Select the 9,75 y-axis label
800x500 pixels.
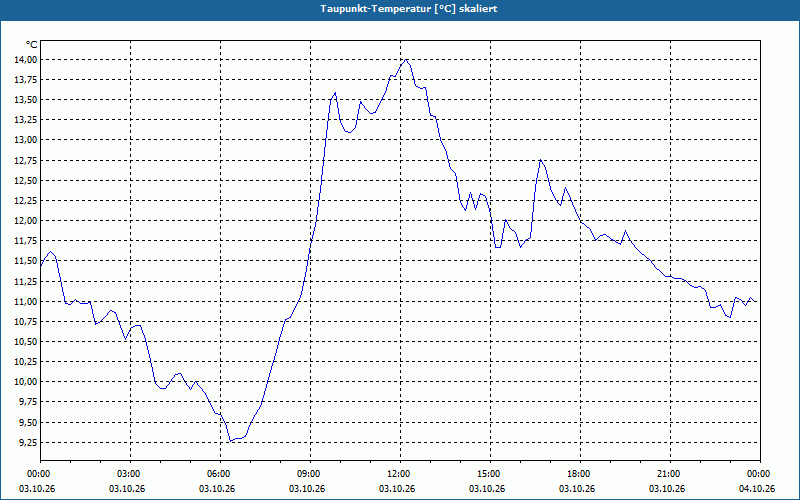[28, 402]
